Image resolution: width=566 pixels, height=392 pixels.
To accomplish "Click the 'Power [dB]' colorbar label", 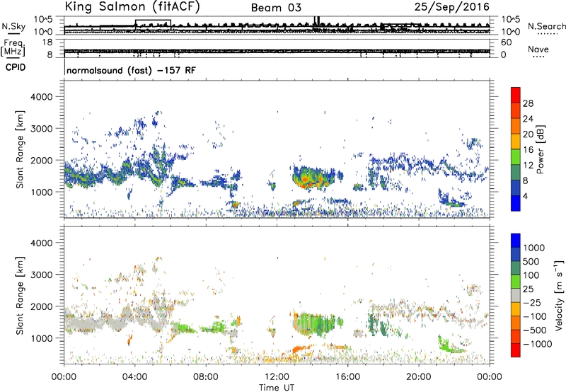I will coord(540,149).
